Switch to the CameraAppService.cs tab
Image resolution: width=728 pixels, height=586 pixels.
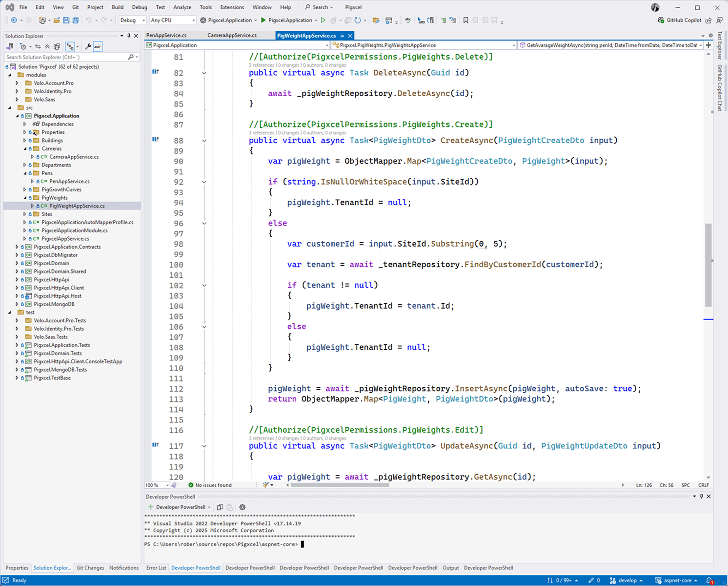click(232, 36)
